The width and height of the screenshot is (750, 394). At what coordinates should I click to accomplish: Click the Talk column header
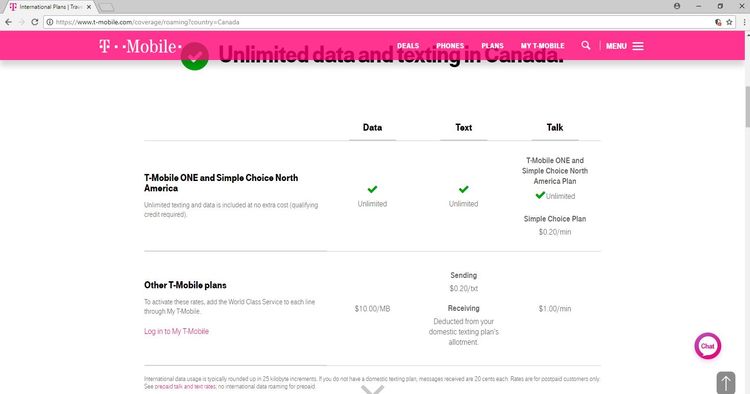pos(555,127)
